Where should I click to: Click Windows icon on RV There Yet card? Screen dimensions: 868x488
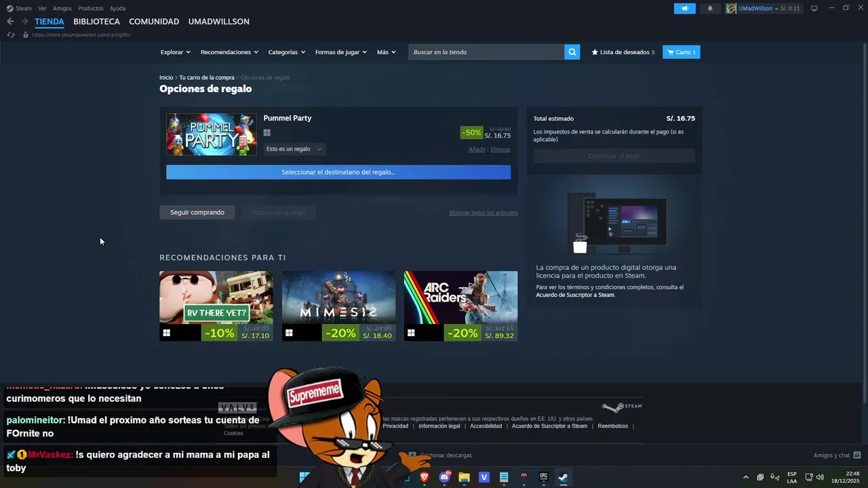point(167,333)
